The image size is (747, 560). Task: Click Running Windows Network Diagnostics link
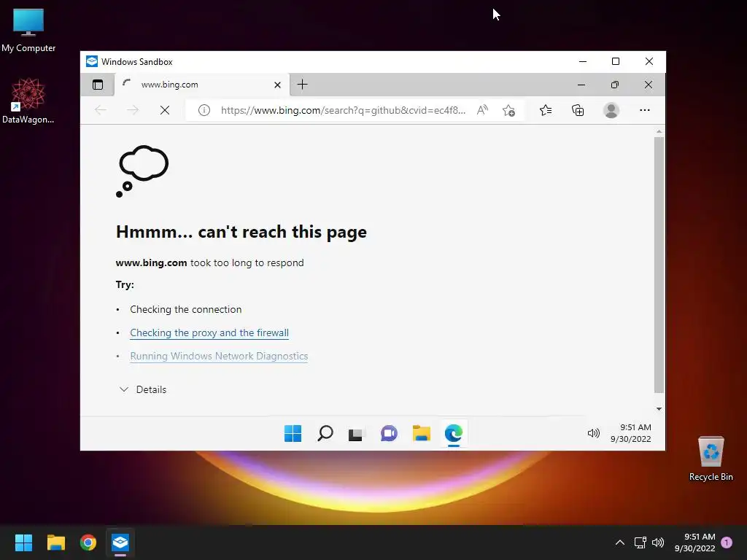pyautogui.click(x=219, y=356)
